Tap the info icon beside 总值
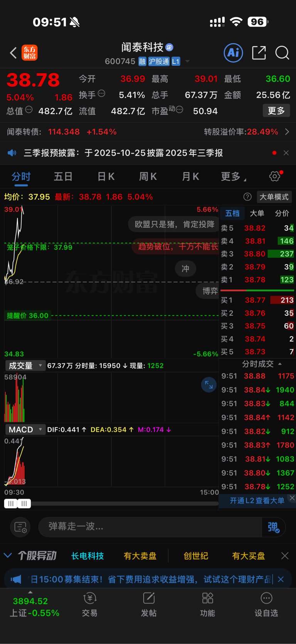 click(x=29, y=110)
